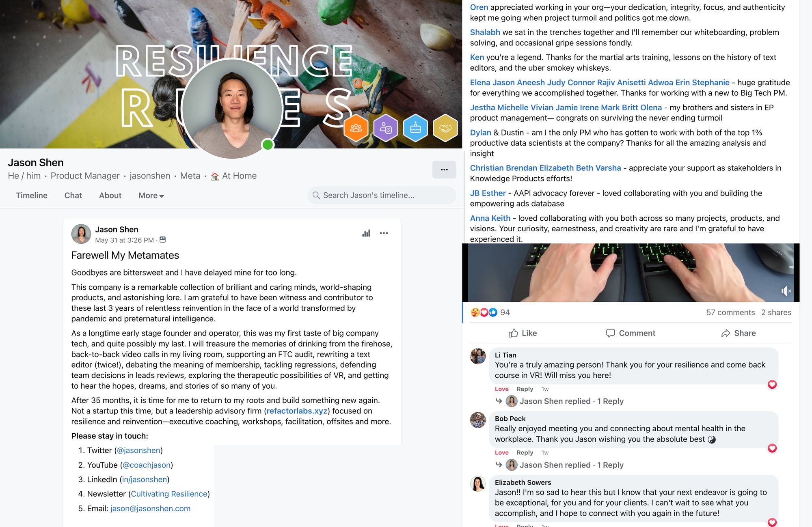The height and width of the screenshot is (527, 812).
Task: Expand the More dropdown menu
Action: pyautogui.click(x=151, y=196)
